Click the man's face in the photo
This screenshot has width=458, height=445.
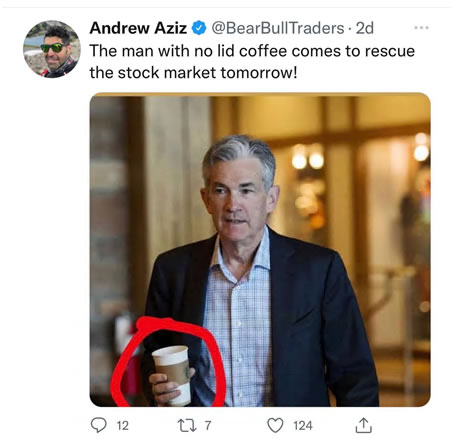pyautogui.click(x=235, y=197)
